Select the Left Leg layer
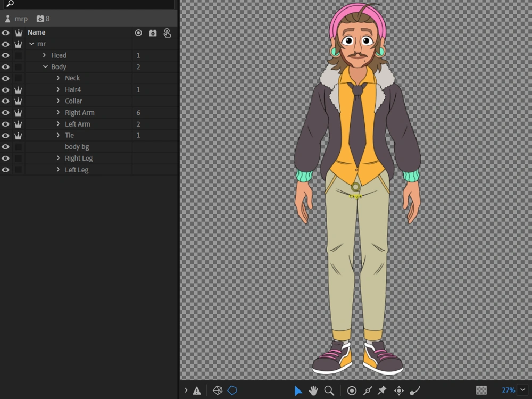This screenshot has height=399, width=532. click(x=76, y=169)
